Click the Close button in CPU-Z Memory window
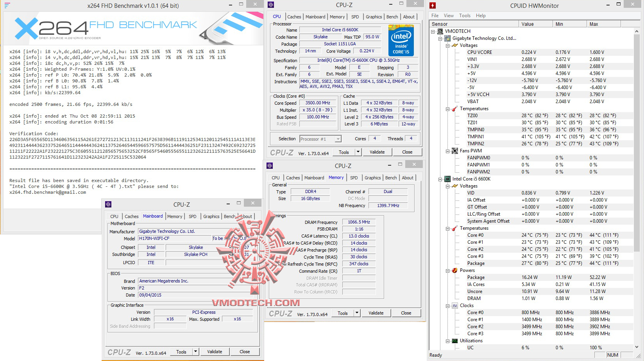644x361 pixels. 406,313
